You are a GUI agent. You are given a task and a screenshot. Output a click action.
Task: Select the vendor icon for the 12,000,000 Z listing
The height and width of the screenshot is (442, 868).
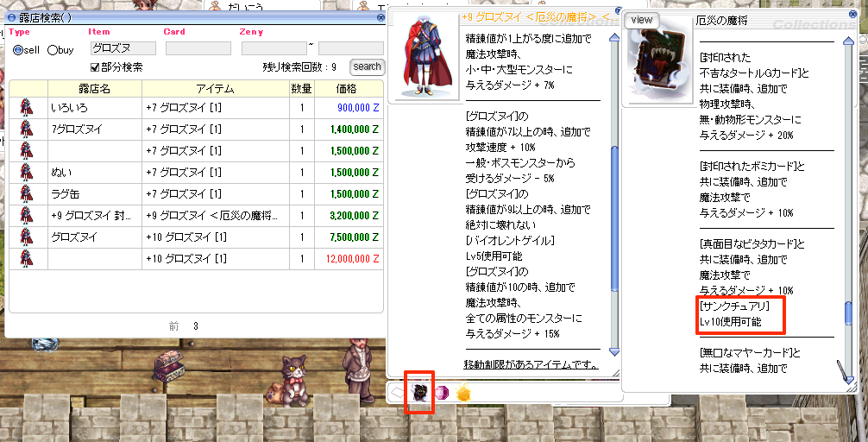(x=26, y=258)
